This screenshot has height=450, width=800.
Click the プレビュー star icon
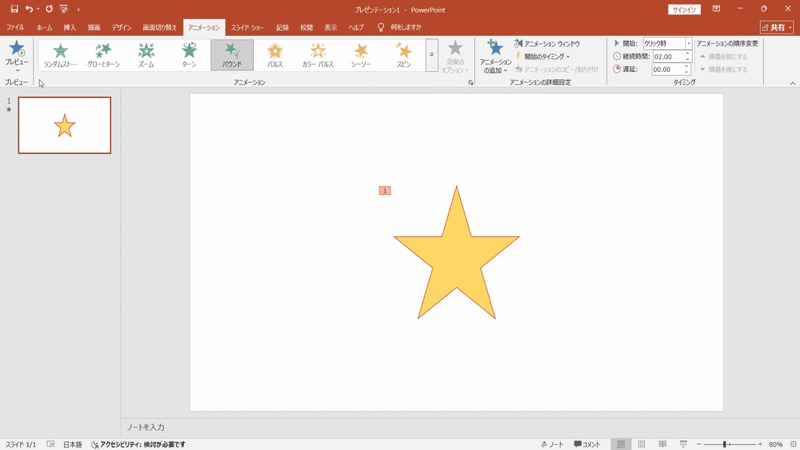tap(16, 49)
